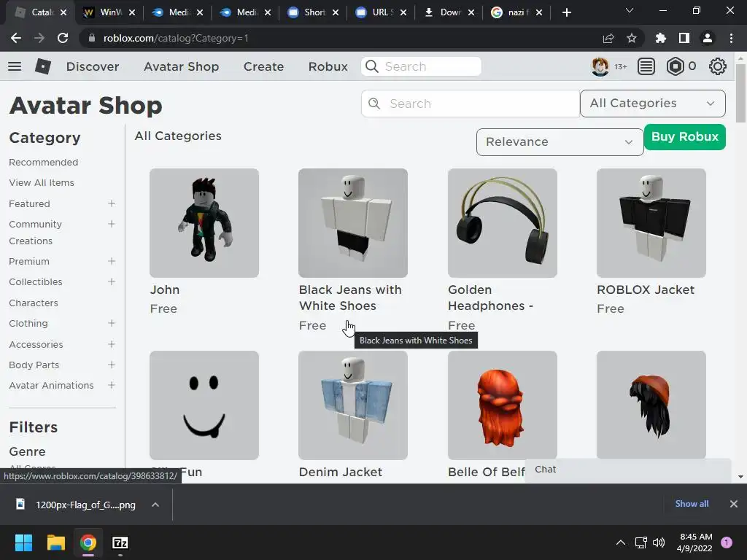Open the John character thumbnail
Image resolution: width=747 pixels, height=560 pixels.
[204, 223]
